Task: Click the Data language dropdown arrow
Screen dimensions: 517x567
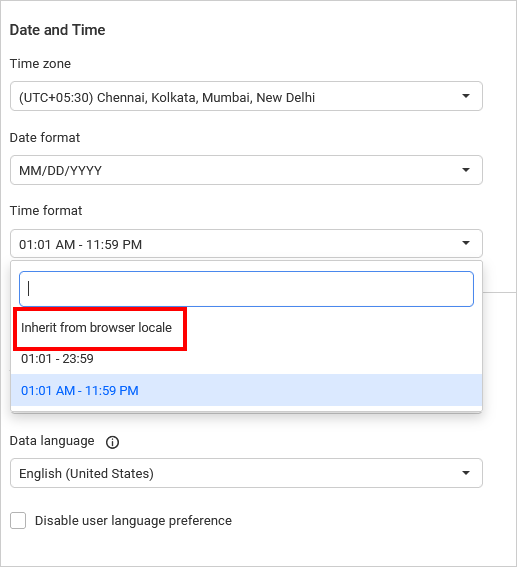Action: (466, 473)
